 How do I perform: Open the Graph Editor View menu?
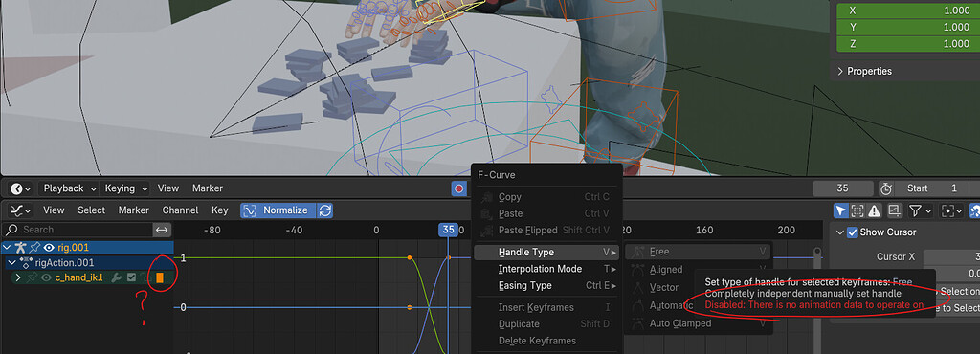pyautogui.click(x=54, y=210)
